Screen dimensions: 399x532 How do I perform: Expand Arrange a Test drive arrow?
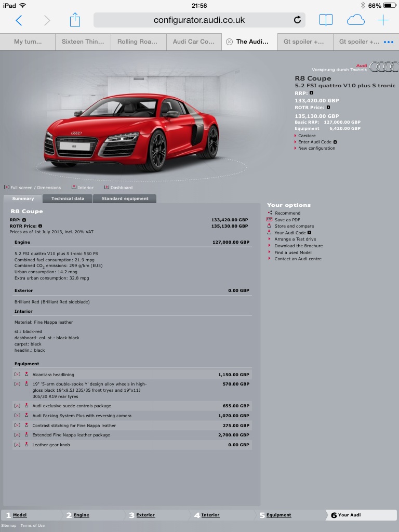coord(269,240)
